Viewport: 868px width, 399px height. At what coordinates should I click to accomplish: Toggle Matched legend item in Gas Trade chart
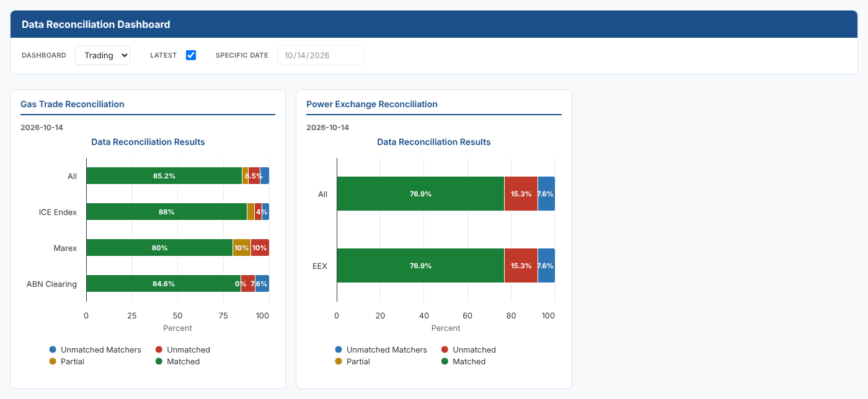point(177,361)
